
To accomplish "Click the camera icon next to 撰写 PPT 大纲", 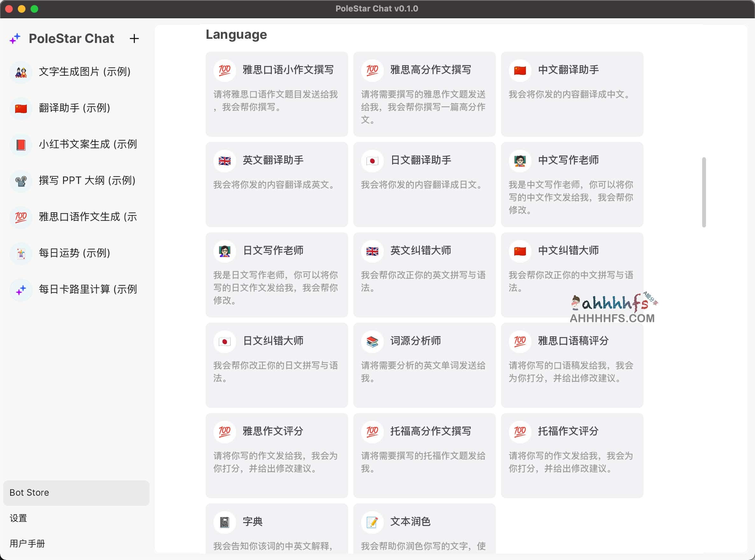I will tap(21, 181).
